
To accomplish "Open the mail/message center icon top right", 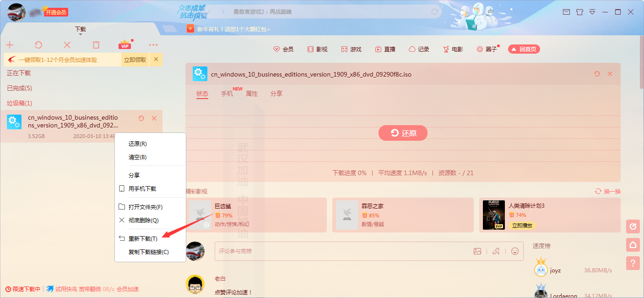I will coord(566,12).
